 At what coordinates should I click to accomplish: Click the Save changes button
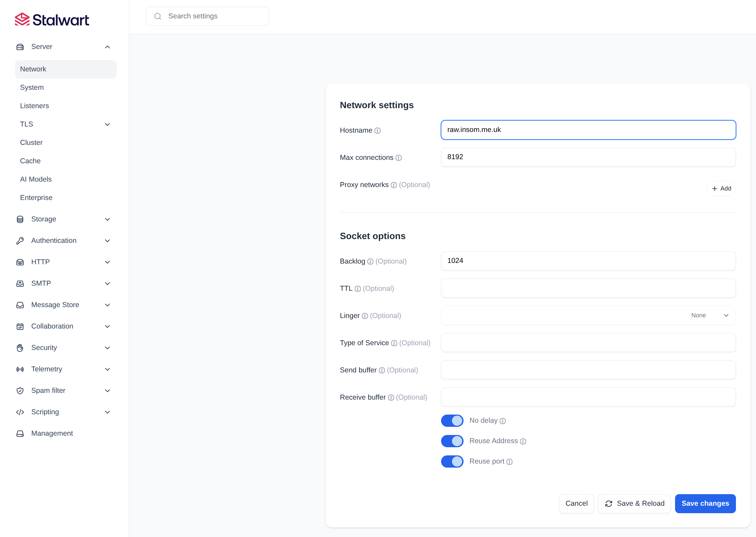[x=705, y=503]
